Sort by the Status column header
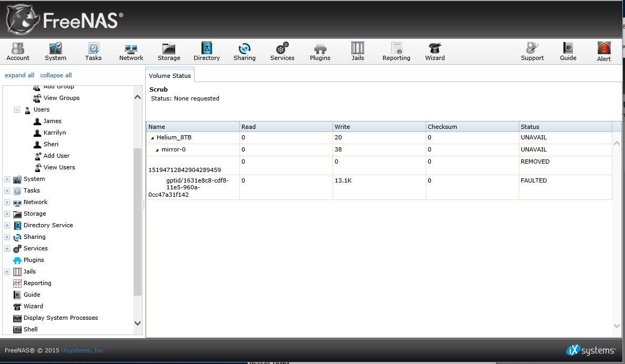 coord(565,126)
